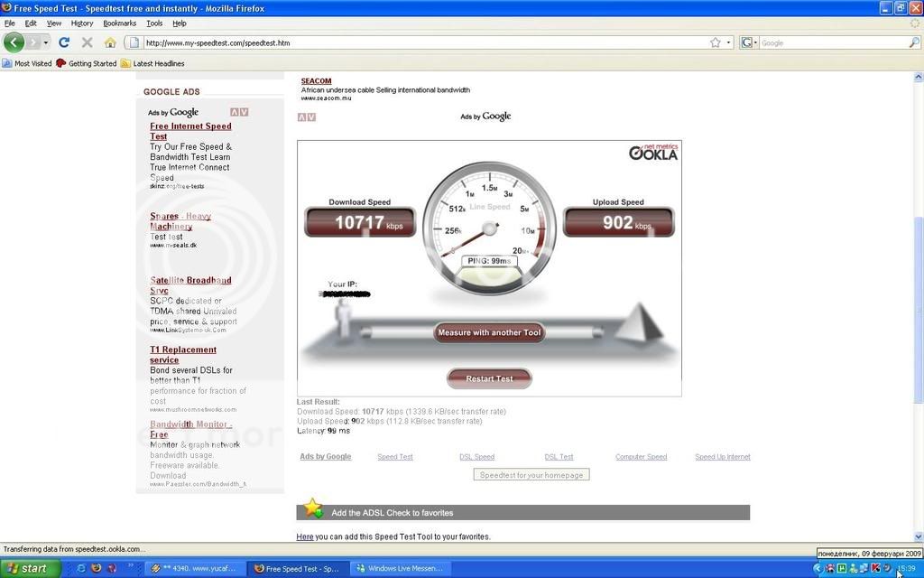Click the Home icon in the toolbar
Image resolution: width=924 pixels, height=578 pixels.
coord(110,42)
